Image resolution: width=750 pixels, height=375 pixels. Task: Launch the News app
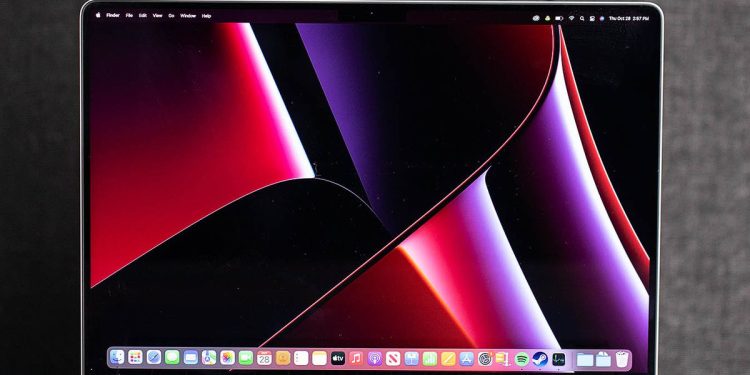coord(393,358)
